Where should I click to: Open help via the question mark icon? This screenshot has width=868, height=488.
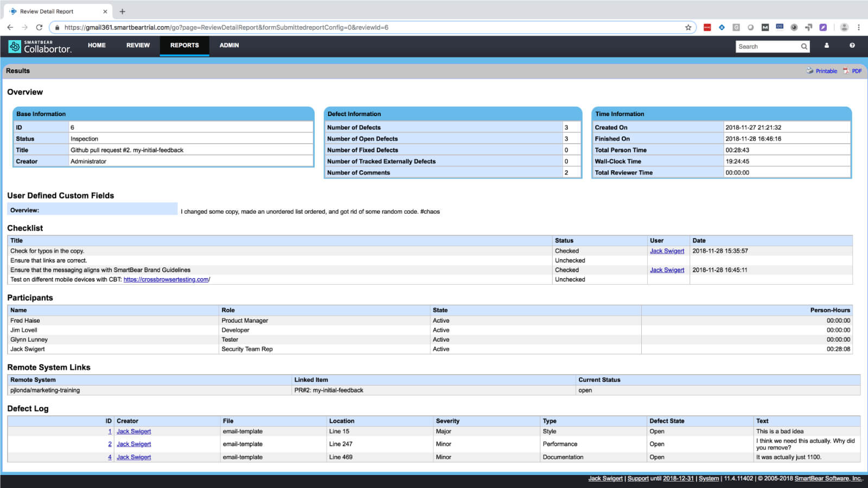coord(851,46)
